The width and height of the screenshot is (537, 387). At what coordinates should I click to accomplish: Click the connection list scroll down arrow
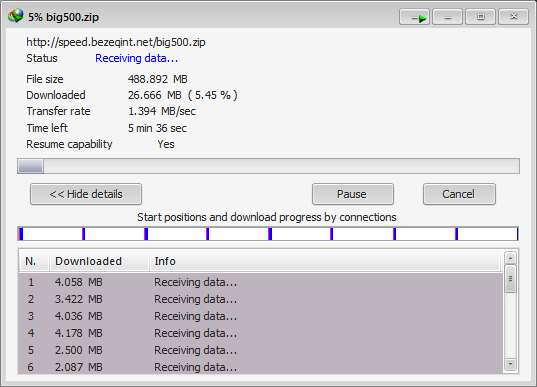(x=510, y=364)
